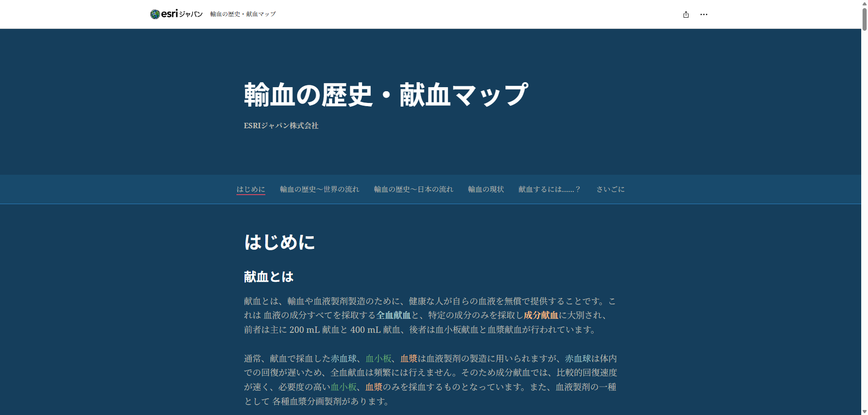Click the vertical scrollbar thumb

(x=864, y=18)
